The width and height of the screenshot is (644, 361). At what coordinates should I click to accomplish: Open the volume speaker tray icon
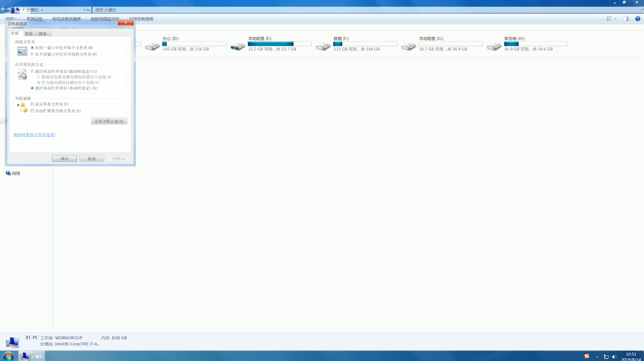coord(614,357)
